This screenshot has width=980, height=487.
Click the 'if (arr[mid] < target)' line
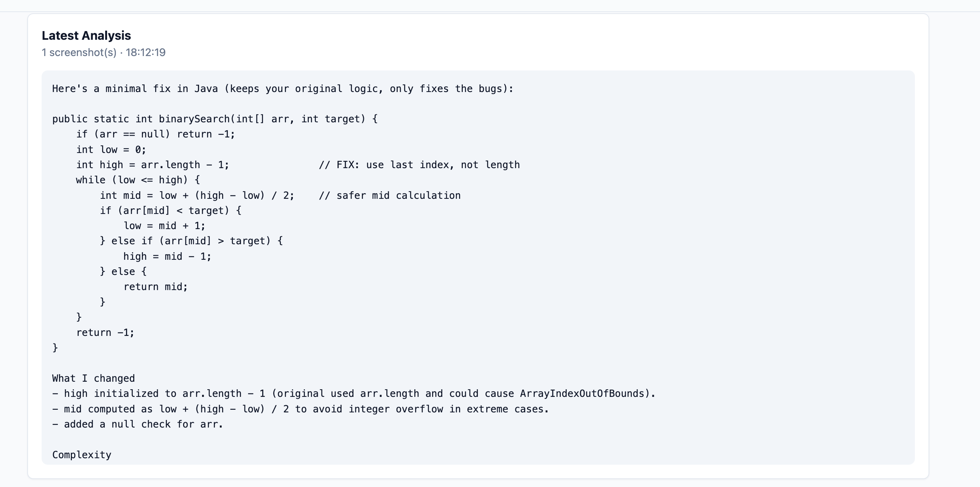170,211
